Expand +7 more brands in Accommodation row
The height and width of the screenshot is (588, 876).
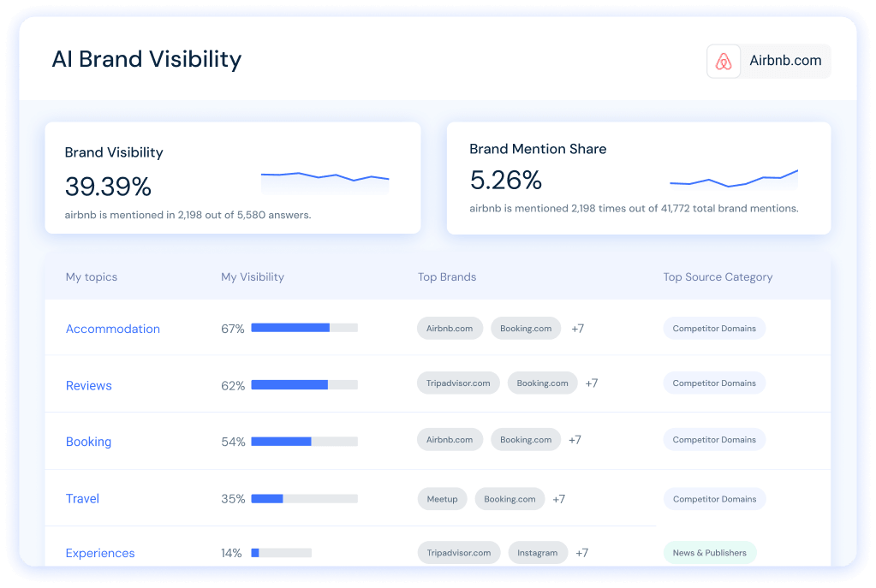tap(578, 329)
